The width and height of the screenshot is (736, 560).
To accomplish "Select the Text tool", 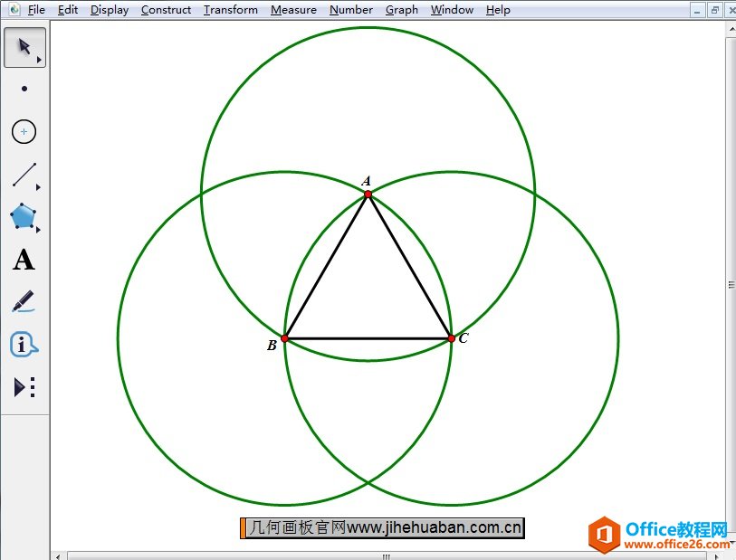I will 24,261.
